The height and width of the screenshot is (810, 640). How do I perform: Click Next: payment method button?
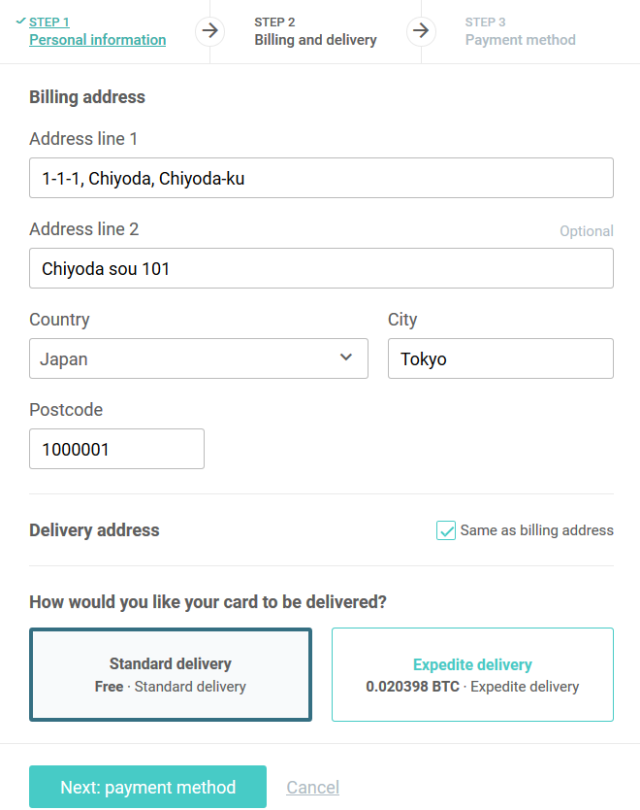(x=148, y=787)
